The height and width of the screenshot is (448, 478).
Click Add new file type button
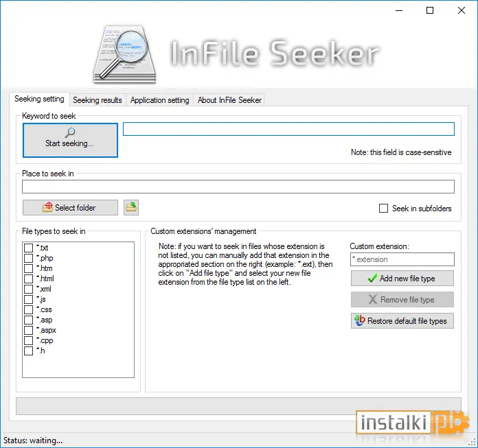402,279
